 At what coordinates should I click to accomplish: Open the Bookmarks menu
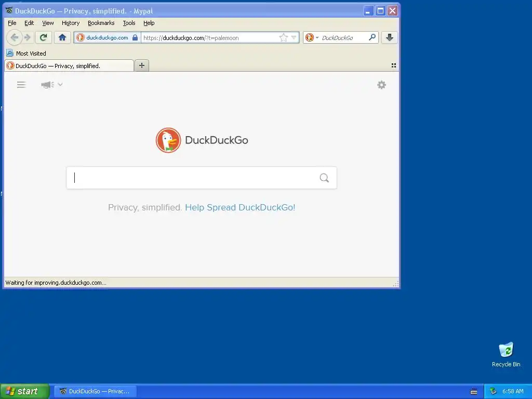(x=101, y=23)
